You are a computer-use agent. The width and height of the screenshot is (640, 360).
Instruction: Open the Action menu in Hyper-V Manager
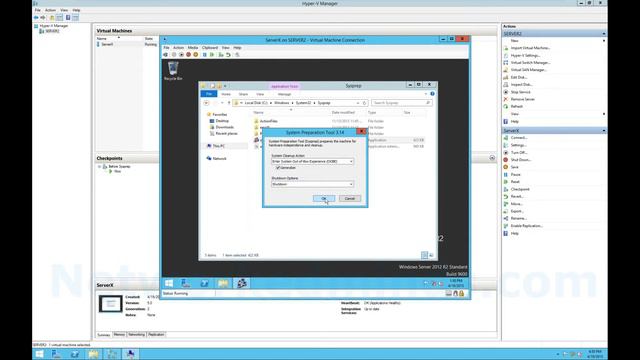click(51, 10)
